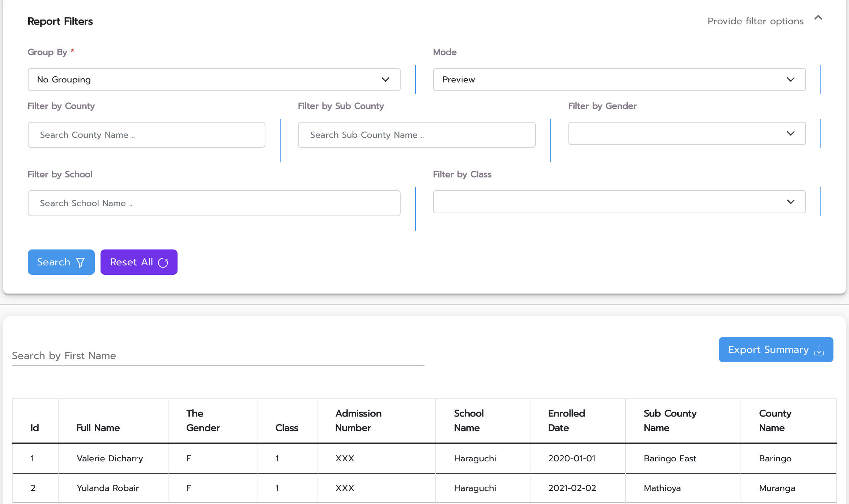
Task: Click the Export Summary download icon
Action: pyautogui.click(x=819, y=350)
